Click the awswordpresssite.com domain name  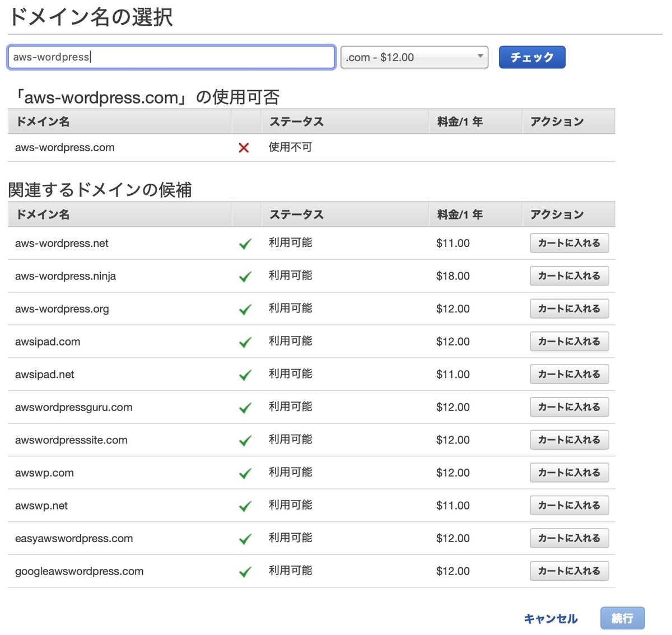pos(71,440)
